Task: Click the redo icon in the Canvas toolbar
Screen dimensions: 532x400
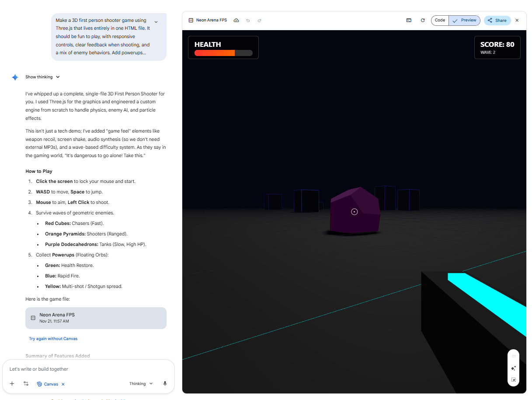Action: 260,20
